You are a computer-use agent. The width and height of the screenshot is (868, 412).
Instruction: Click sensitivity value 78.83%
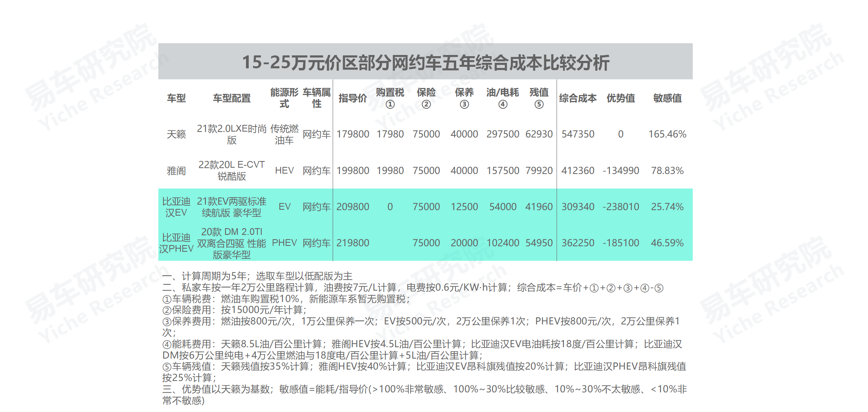pos(667,170)
